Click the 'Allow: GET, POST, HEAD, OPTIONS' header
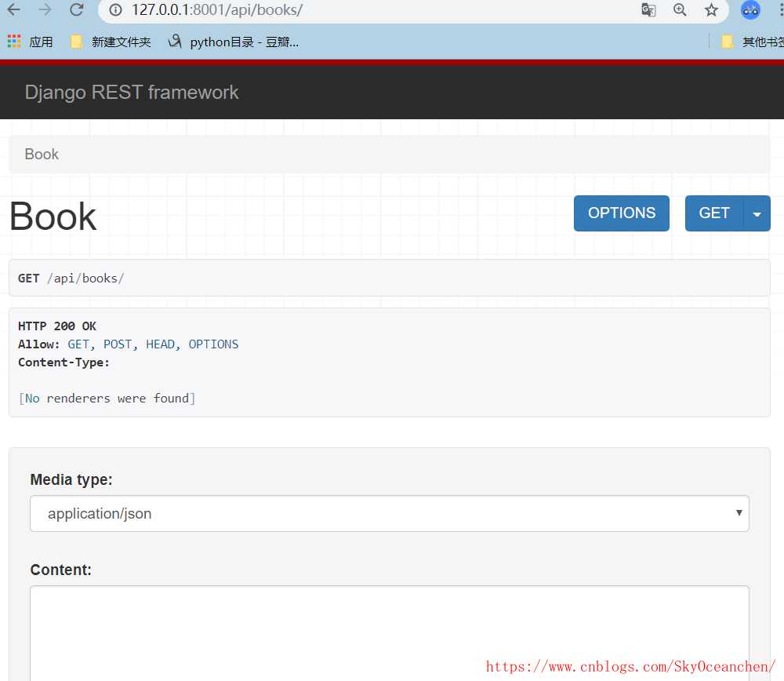Viewport: 784px width, 681px height. [129, 344]
